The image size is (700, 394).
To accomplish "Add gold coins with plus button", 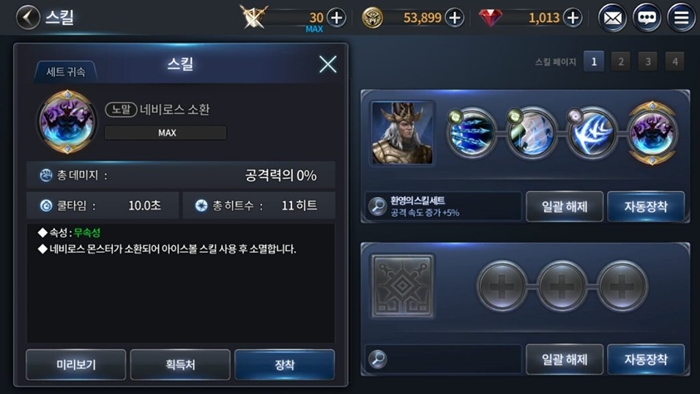I will pyautogui.click(x=454, y=18).
